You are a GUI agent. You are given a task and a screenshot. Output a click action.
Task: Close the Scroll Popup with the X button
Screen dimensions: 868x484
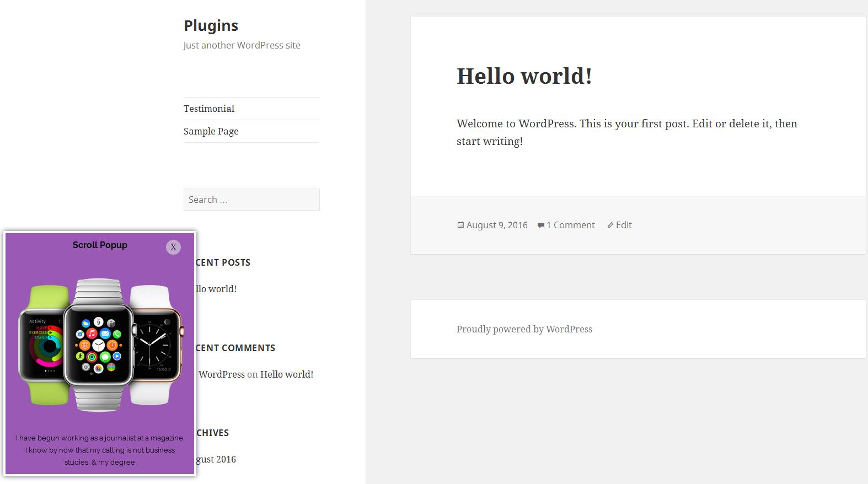tap(173, 247)
